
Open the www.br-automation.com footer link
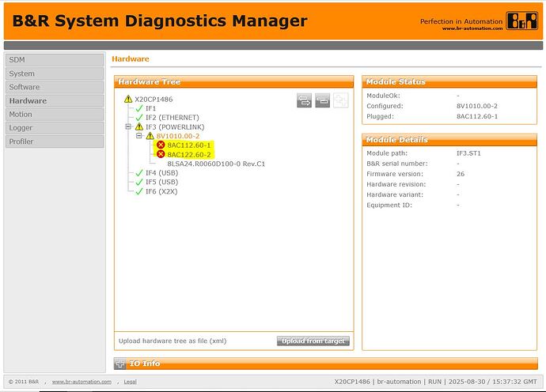click(x=82, y=382)
